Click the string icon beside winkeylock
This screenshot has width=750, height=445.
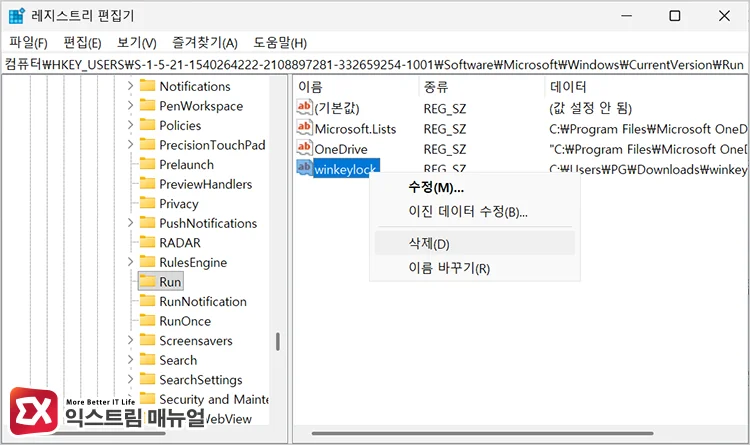[304, 167]
